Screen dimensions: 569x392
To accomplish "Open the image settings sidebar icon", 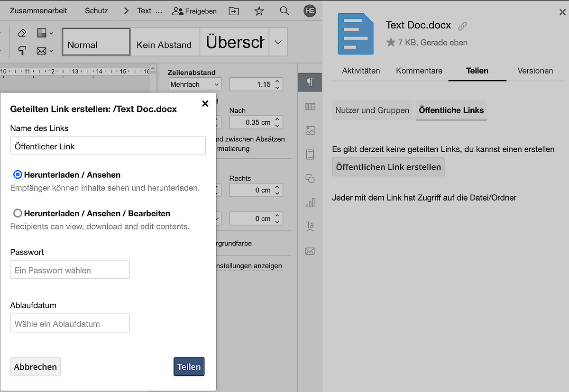I will [310, 130].
